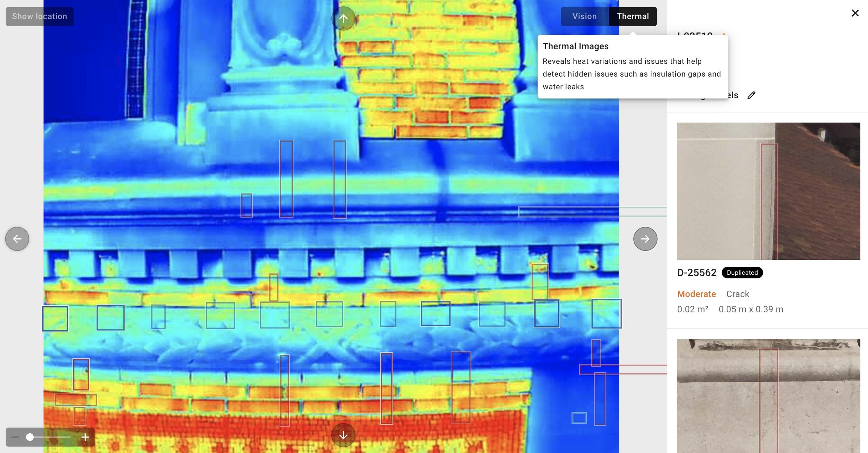
Task: Zoom in with the plus button
Action: coord(85,437)
